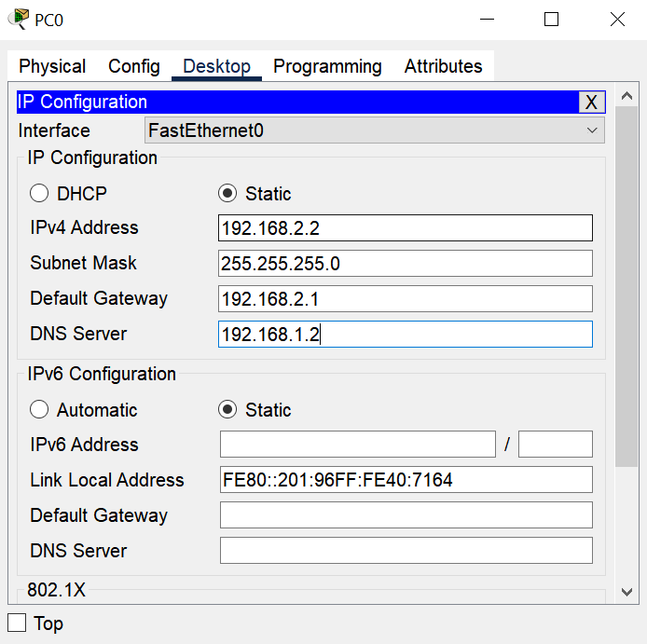647x644 pixels.
Task: Select the IPv6 Static radio button
Action: click(227, 409)
